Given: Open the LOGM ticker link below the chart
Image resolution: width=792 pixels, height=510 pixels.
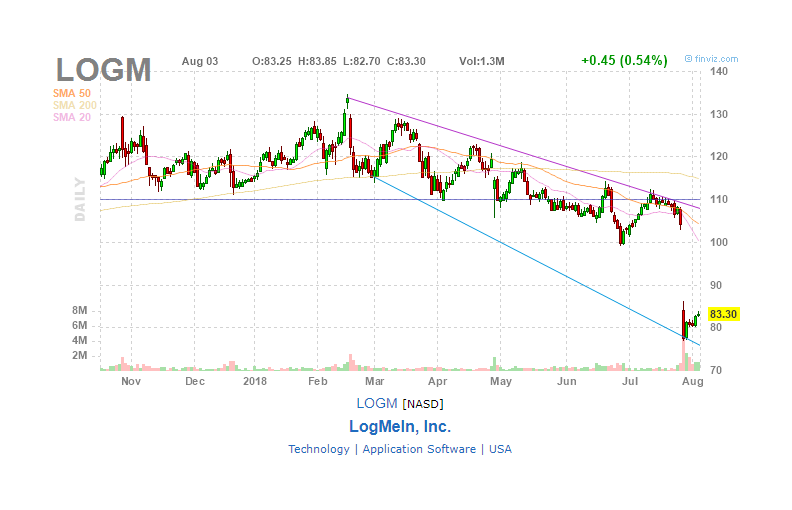Looking at the screenshot, I should click(377, 403).
